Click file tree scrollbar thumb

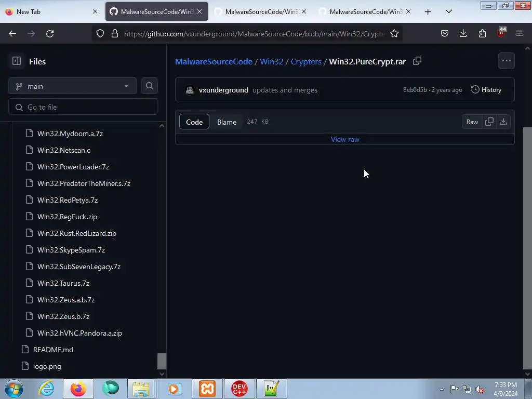[x=162, y=362]
